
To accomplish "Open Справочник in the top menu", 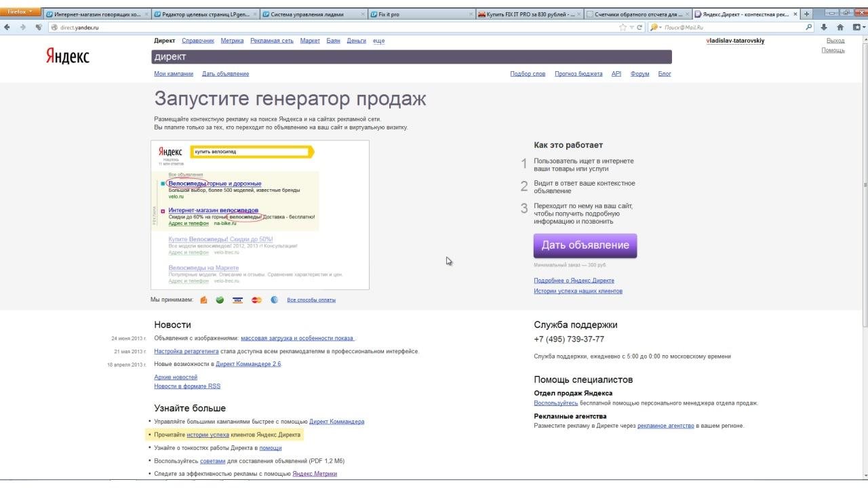I will click(x=198, y=41).
